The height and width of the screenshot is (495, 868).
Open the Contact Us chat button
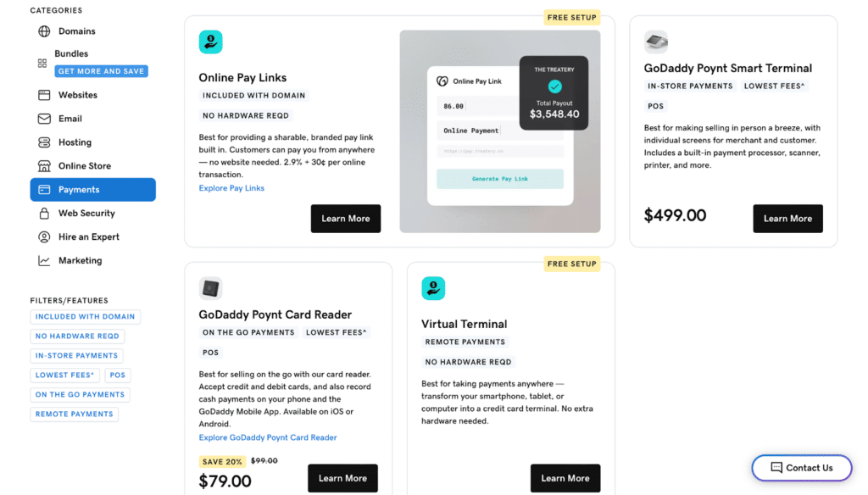(x=801, y=468)
